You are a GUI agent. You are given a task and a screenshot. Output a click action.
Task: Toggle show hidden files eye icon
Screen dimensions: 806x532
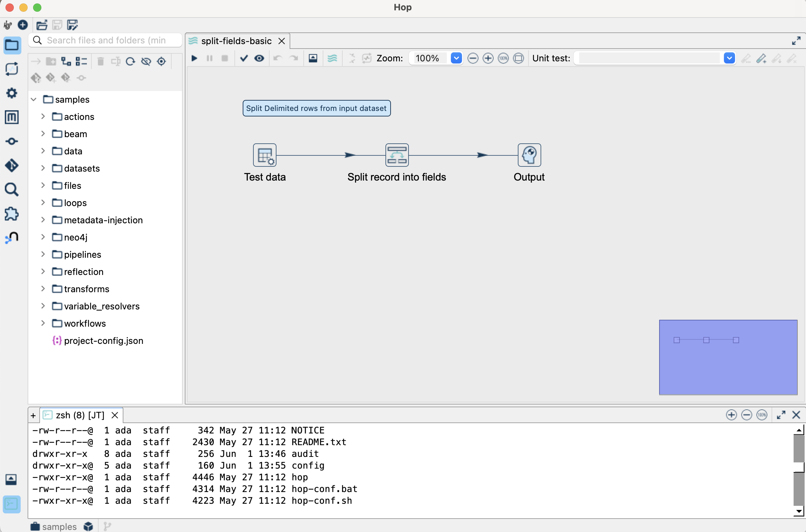point(146,61)
